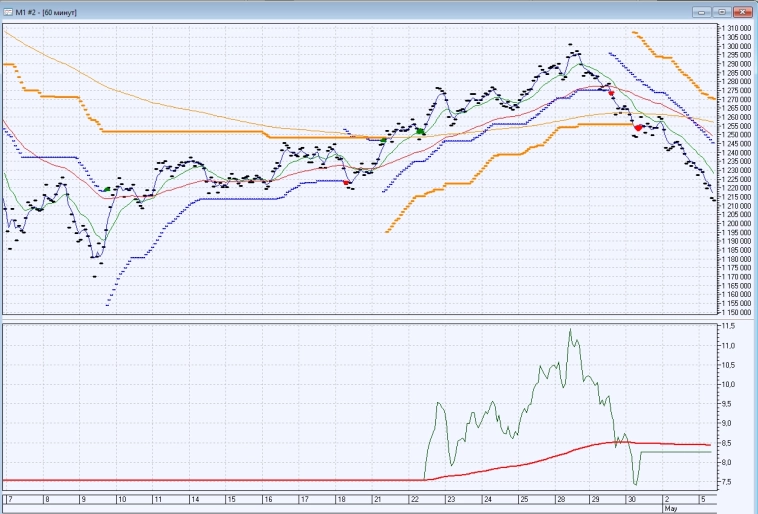Click the 1 310 000 price axis label
The image size is (758, 514).
pos(736,28)
